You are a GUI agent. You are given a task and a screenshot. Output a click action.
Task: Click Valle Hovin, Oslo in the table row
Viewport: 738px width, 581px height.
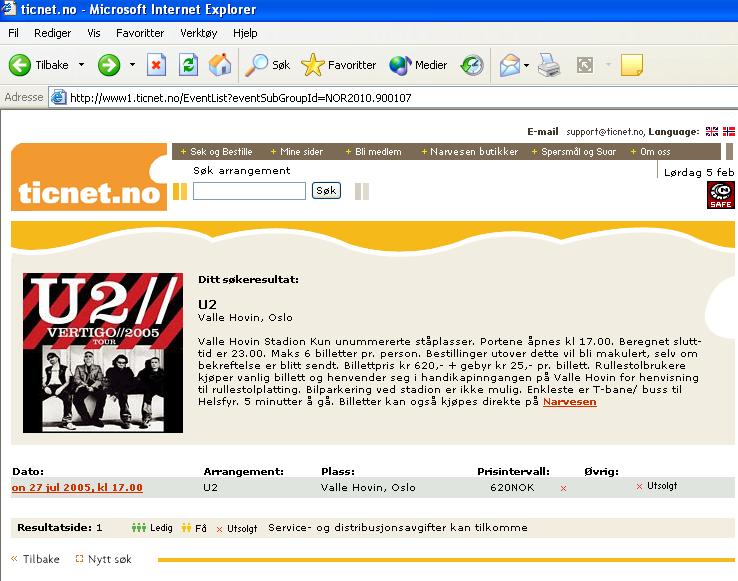coord(368,487)
